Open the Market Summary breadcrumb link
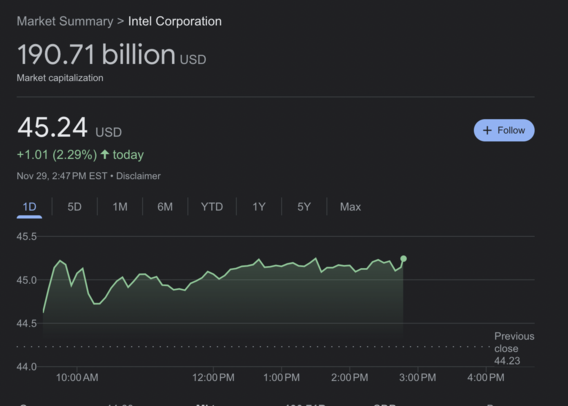Image resolution: width=568 pixels, height=406 pixels. tap(65, 21)
